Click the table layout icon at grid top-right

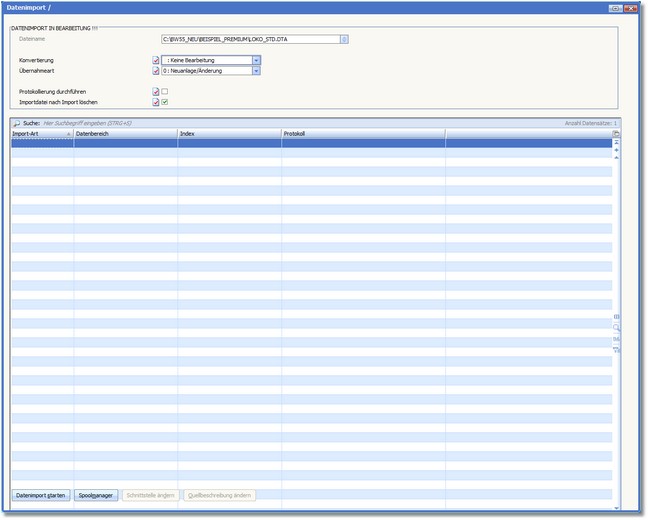click(x=616, y=133)
